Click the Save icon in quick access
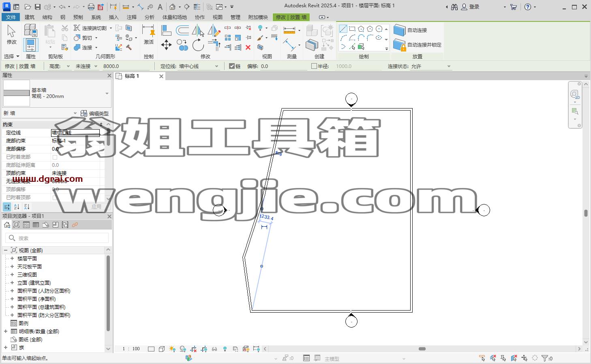This screenshot has width=591, height=364. pyautogui.click(x=37, y=7)
